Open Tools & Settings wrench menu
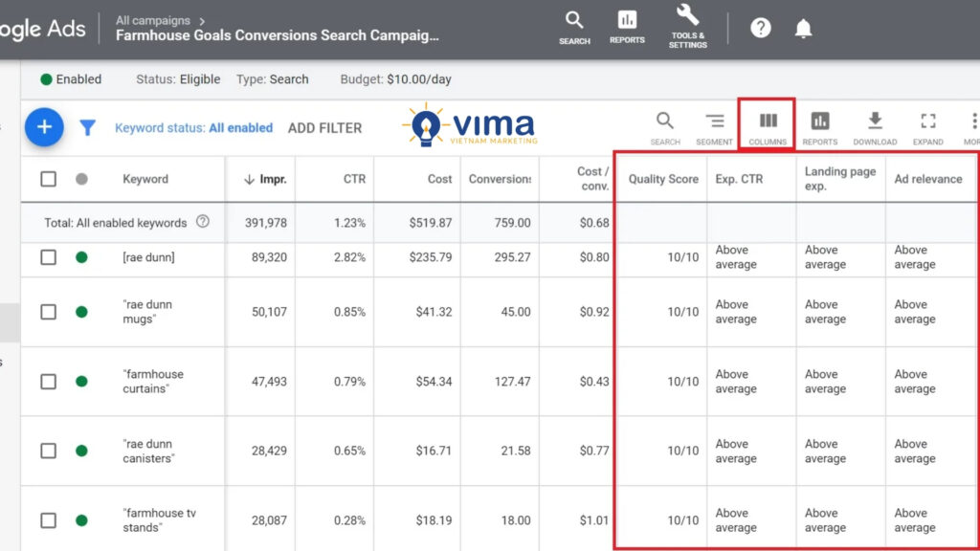This screenshot has height=551, width=980. coord(687,27)
